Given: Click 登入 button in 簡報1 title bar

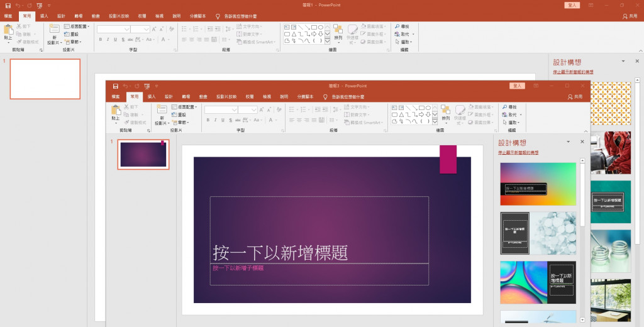Looking at the screenshot, I should [x=572, y=5].
